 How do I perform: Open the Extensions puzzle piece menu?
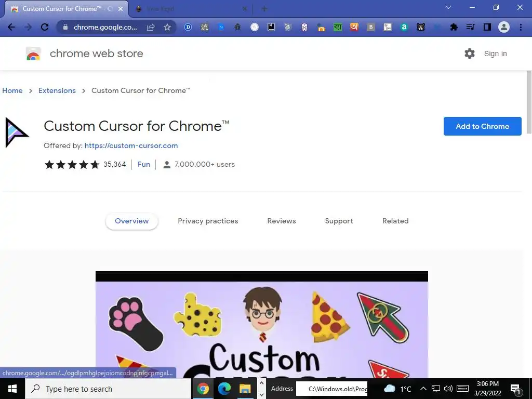(x=454, y=27)
